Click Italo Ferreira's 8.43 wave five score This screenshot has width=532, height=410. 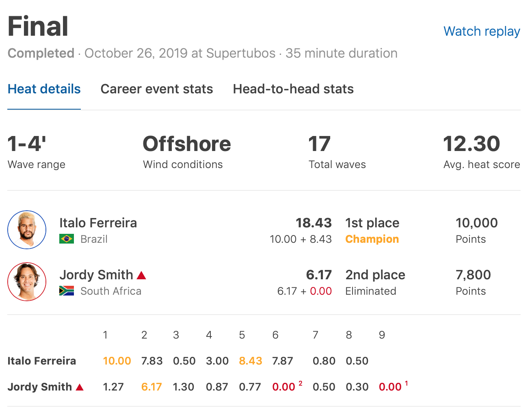click(x=251, y=361)
